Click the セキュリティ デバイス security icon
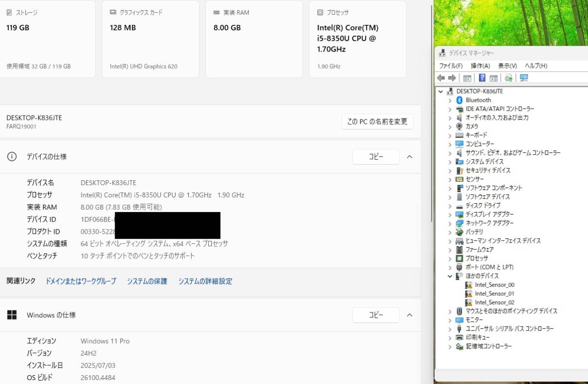Screen dimensions: 588x384 pos(459,170)
